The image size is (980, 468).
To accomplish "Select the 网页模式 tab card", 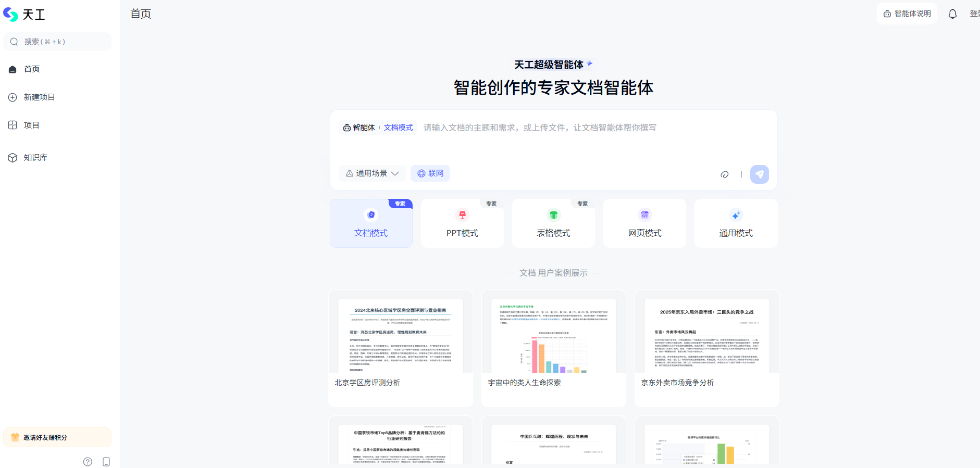I will coord(644,223).
